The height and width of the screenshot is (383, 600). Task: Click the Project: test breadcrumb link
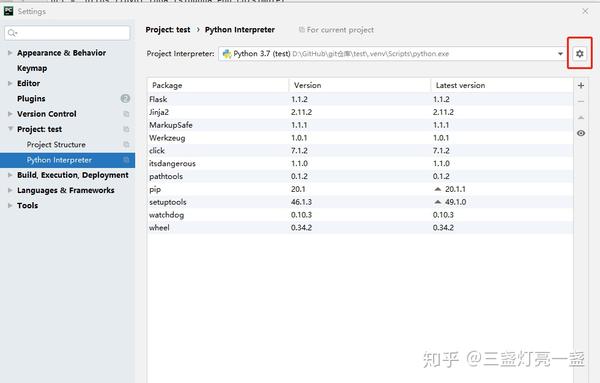click(168, 30)
